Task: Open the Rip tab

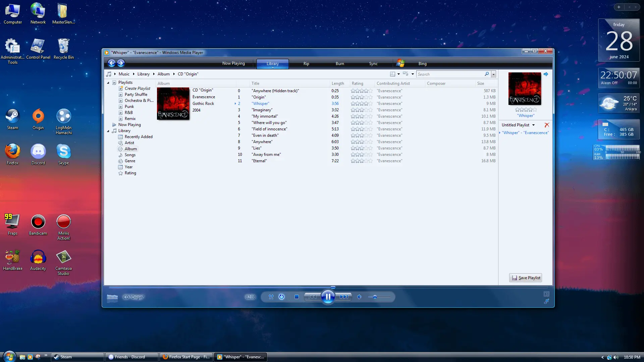Action: (x=306, y=64)
